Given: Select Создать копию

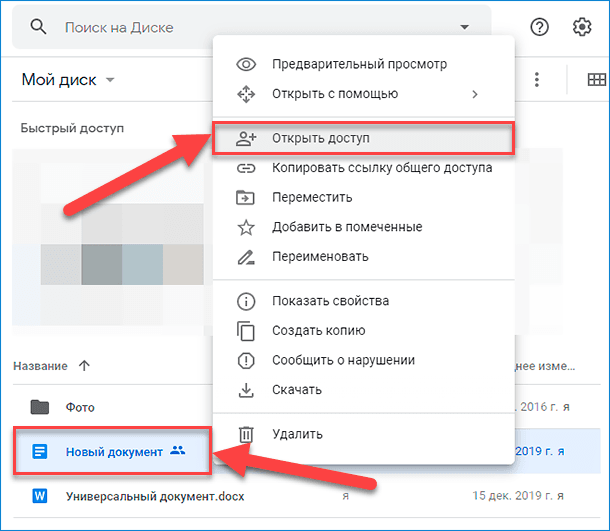Looking at the screenshot, I should (x=363, y=331).
